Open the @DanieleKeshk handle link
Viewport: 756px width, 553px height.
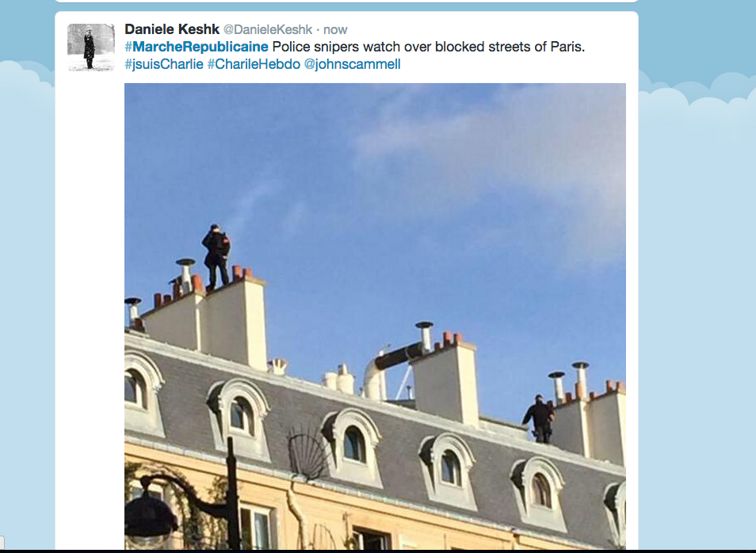pos(268,30)
